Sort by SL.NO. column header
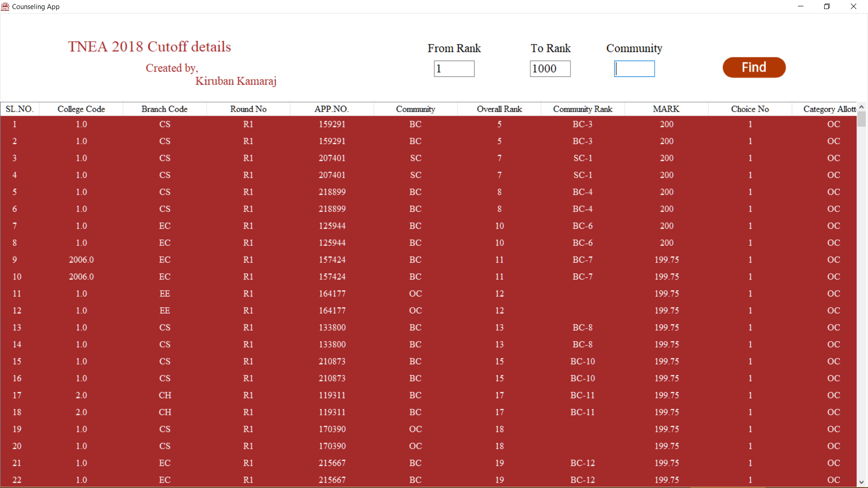The image size is (868, 488). point(19,109)
